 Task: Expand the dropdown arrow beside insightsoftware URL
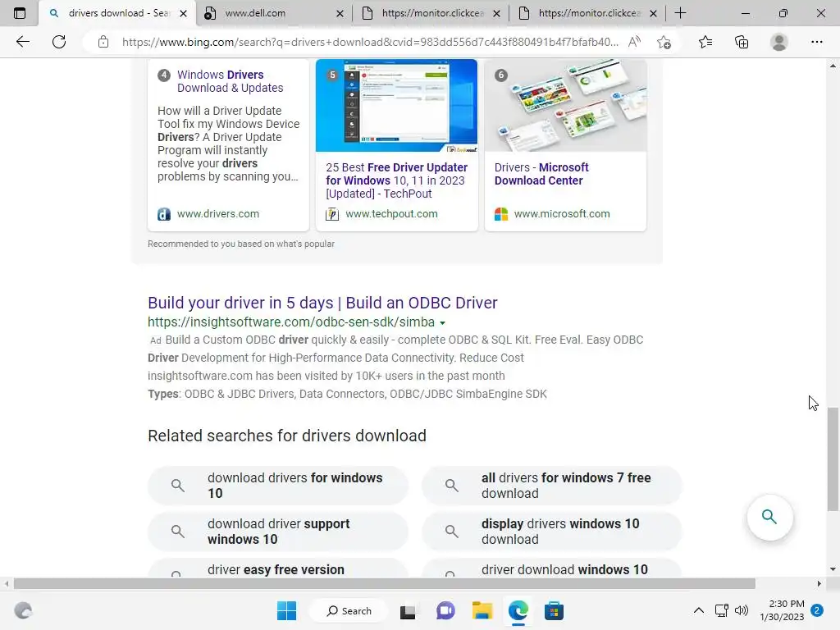point(442,323)
